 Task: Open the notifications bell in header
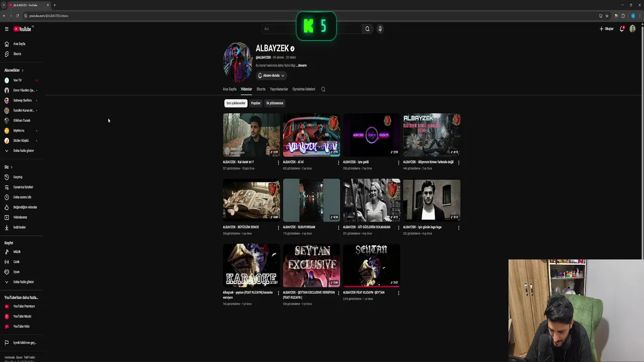click(x=622, y=29)
